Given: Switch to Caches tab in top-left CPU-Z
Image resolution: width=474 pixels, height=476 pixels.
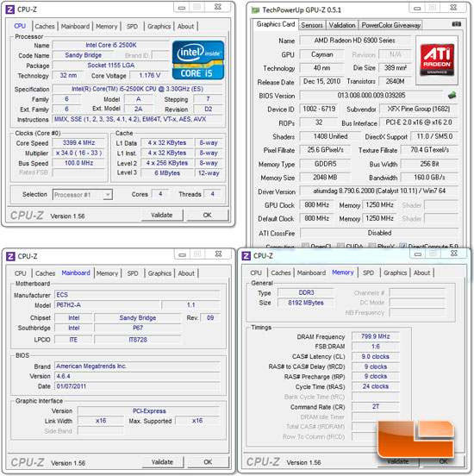Looking at the screenshot, I should coord(45,27).
